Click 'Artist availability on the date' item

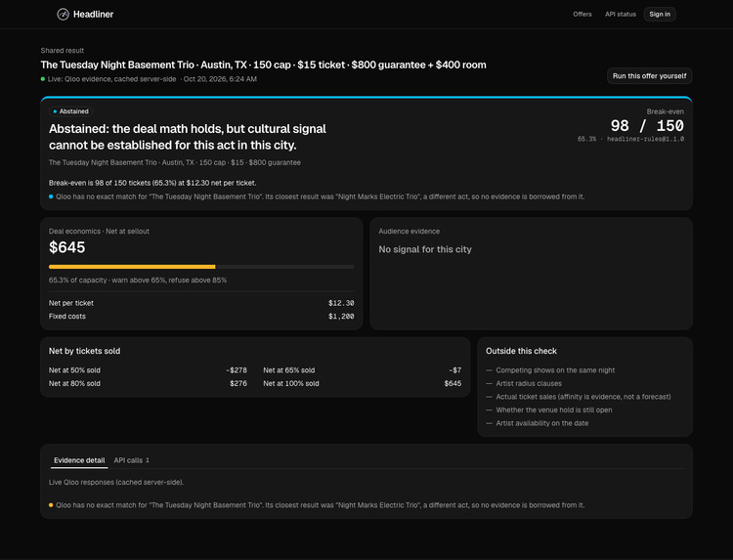[541, 423]
